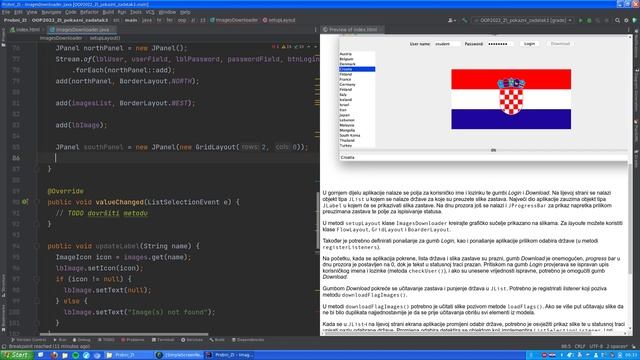Click the TODO dovršiti metodu comment

[x=102, y=213]
